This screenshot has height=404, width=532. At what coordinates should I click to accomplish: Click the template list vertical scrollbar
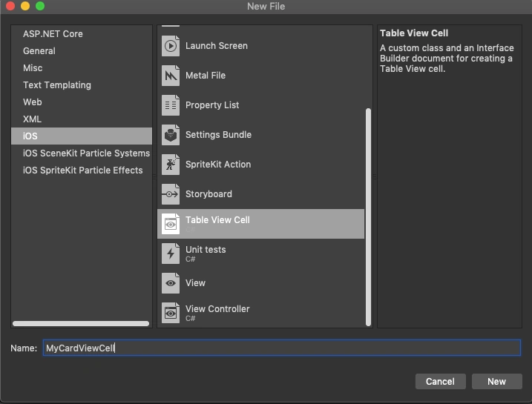coord(368,217)
